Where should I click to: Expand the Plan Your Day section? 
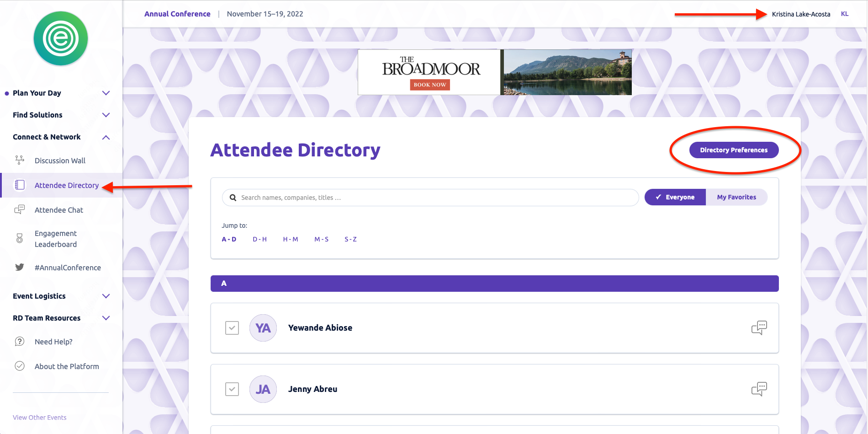[106, 93]
